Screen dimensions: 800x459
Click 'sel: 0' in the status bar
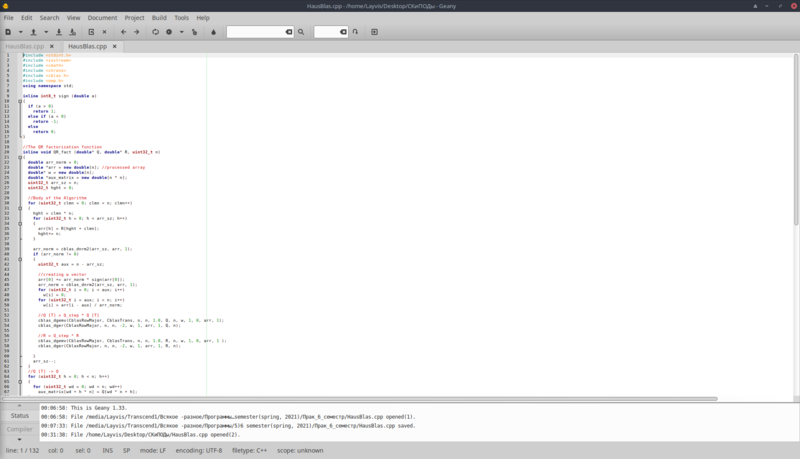(83, 450)
